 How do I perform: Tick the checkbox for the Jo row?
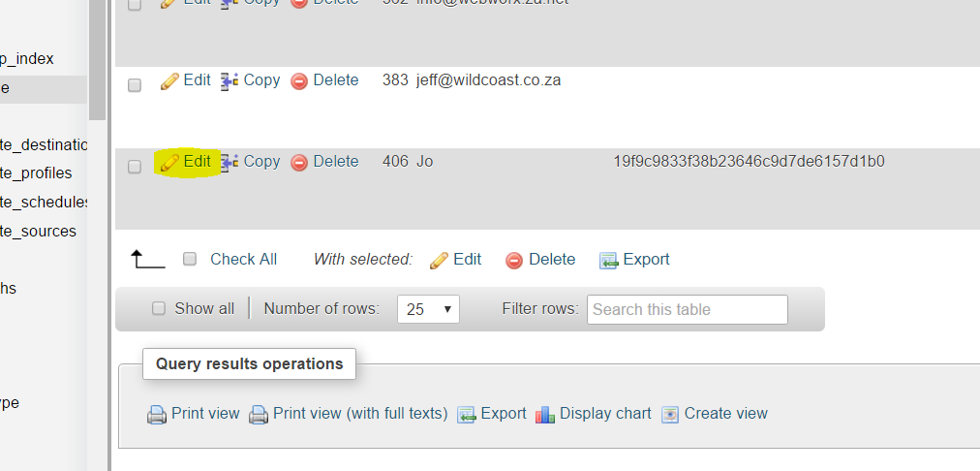click(x=135, y=167)
